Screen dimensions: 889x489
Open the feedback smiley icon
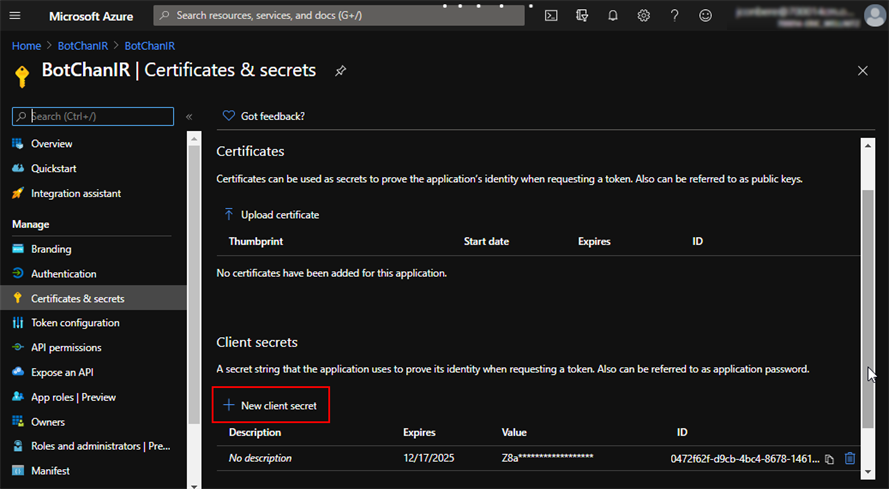pos(705,15)
